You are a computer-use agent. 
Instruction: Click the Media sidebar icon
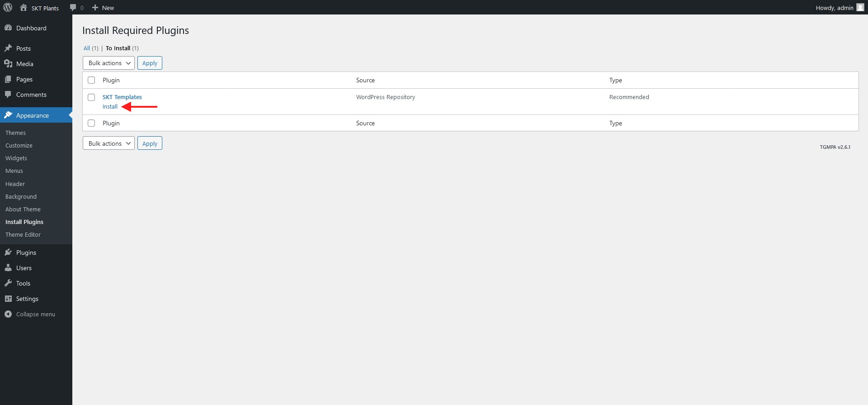[x=8, y=64]
